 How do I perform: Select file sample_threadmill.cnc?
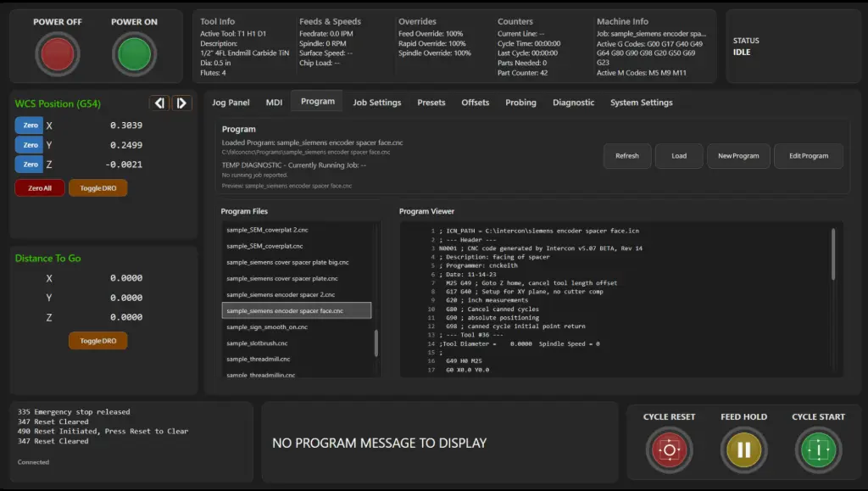point(297,360)
